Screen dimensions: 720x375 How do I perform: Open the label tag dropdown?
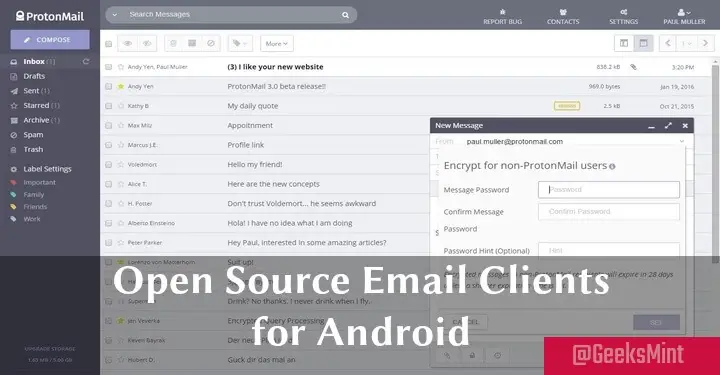coord(240,44)
